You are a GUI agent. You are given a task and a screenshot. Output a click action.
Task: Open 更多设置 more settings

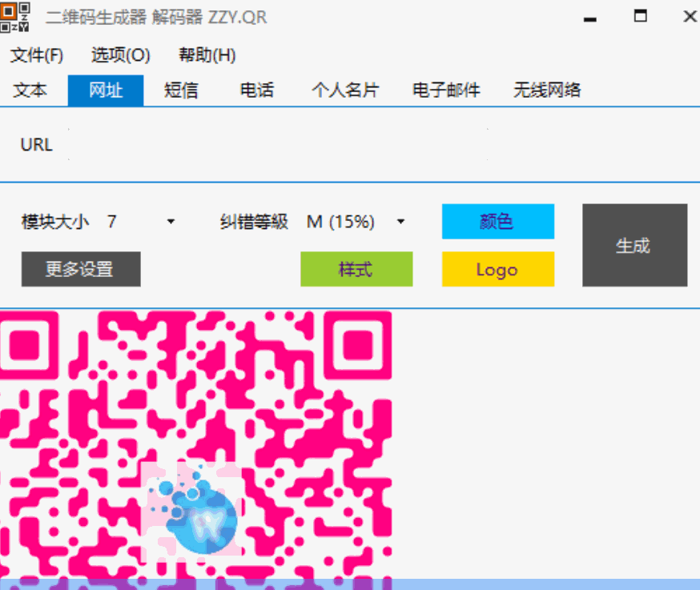[x=81, y=269]
